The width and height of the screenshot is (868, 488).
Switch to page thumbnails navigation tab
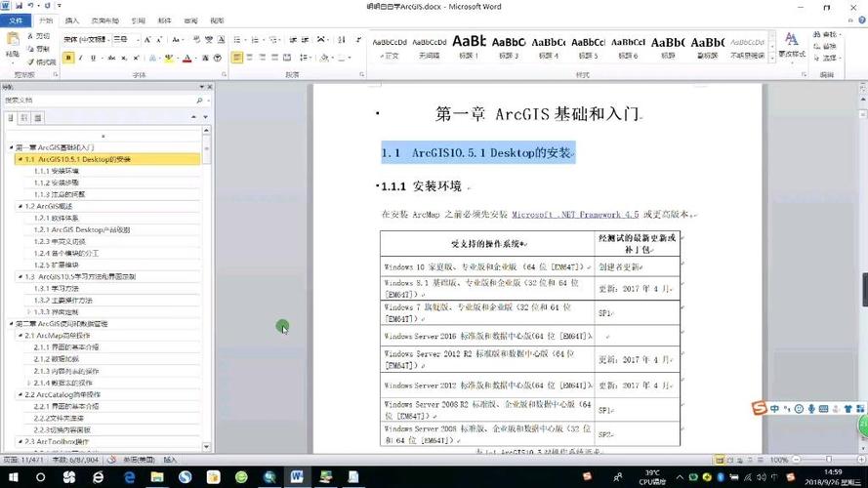24,118
